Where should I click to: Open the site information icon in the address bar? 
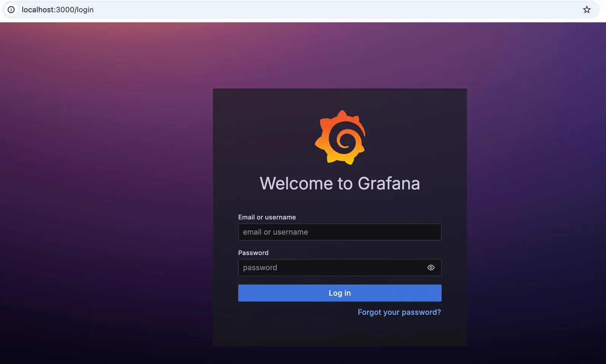(x=11, y=10)
